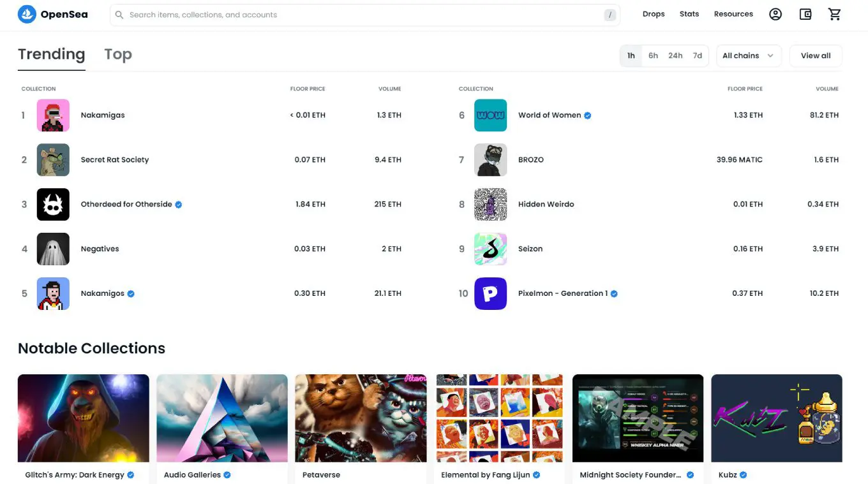Click the 215 ETH volume value

pyautogui.click(x=388, y=205)
